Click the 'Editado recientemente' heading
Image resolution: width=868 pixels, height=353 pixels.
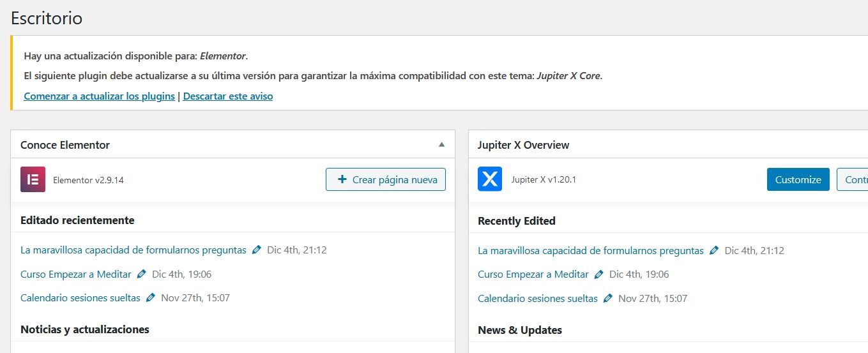pyautogui.click(x=77, y=220)
